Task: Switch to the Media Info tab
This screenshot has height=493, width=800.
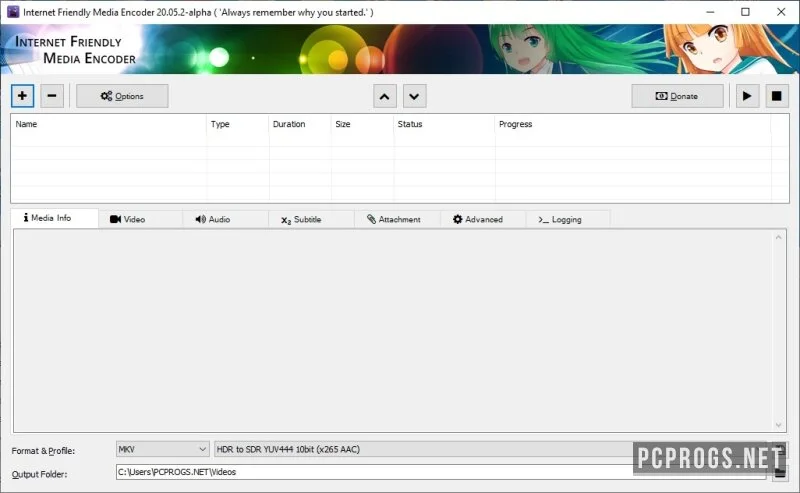Action: [54, 218]
